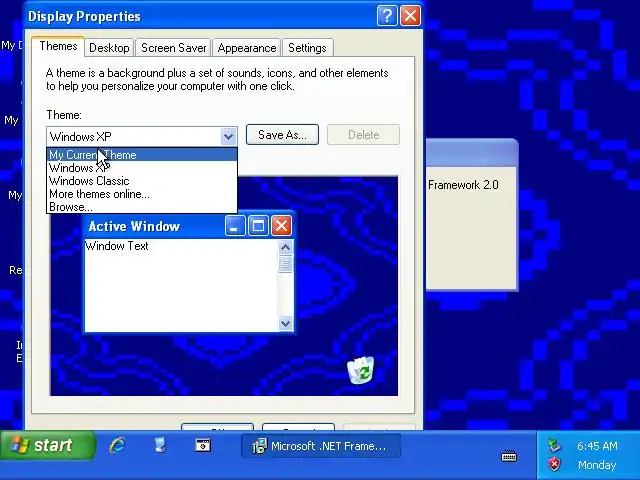Viewport: 640px width, 480px height.
Task: Collapse the Theme dropdown arrow
Action: point(228,136)
